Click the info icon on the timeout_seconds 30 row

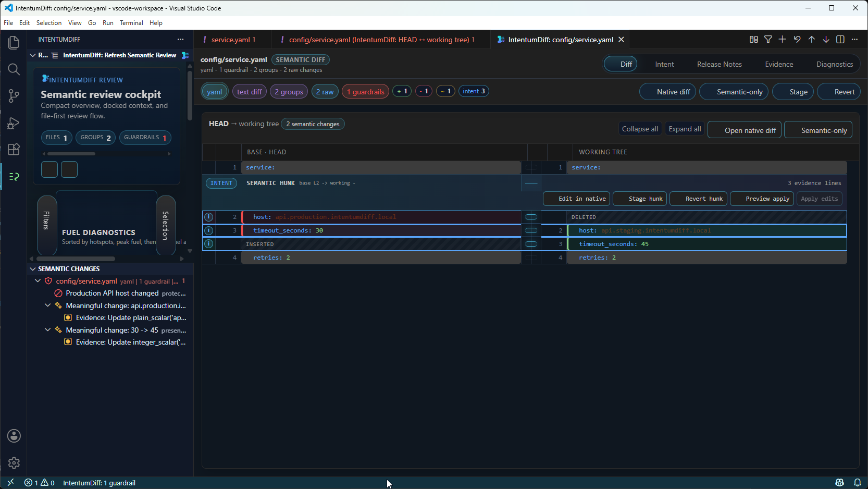pyautogui.click(x=209, y=230)
